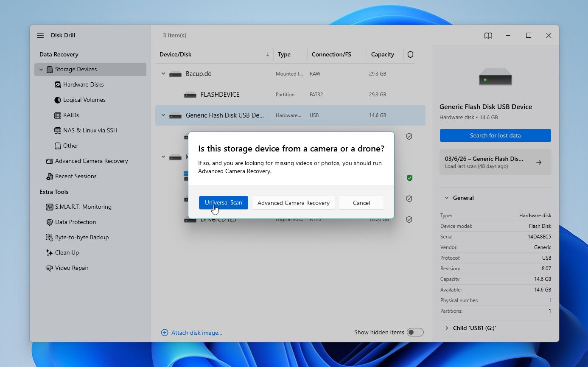Screen dimensions: 588x367
Task: Select Generic Flash Disk USB Device row
Action: (x=290, y=115)
